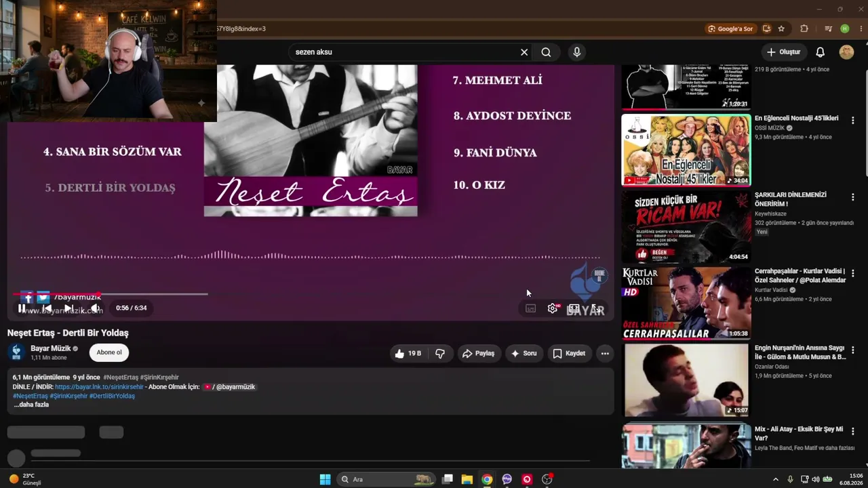The height and width of the screenshot is (488, 868).
Task: Open the 15:07 Engin Nurşani video thumbnail
Action: click(x=686, y=380)
